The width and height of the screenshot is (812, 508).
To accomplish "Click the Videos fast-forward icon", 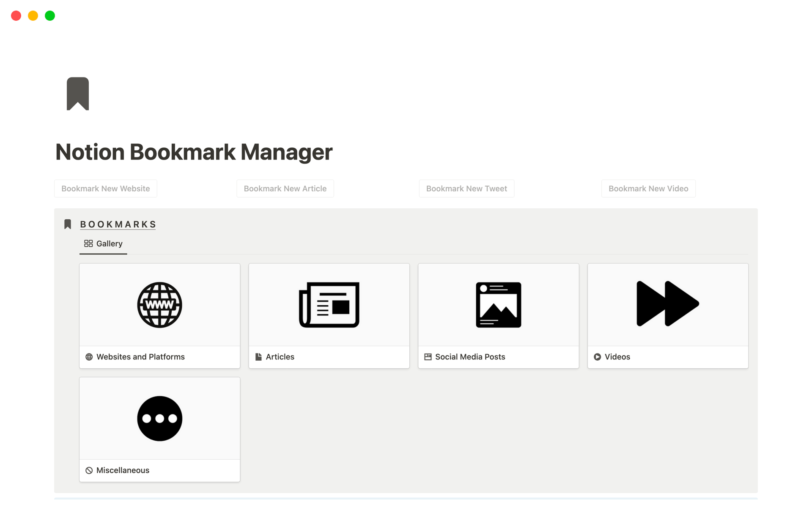I will click(x=668, y=303).
